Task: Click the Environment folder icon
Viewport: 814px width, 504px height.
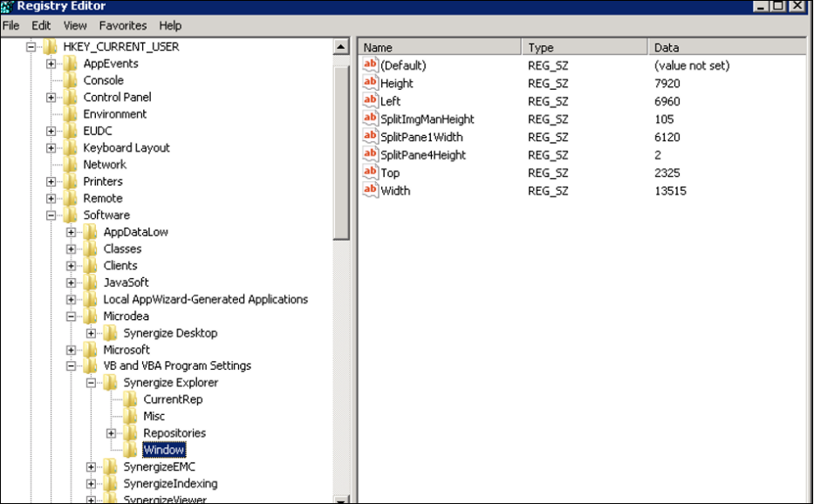Action: tap(70, 114)
